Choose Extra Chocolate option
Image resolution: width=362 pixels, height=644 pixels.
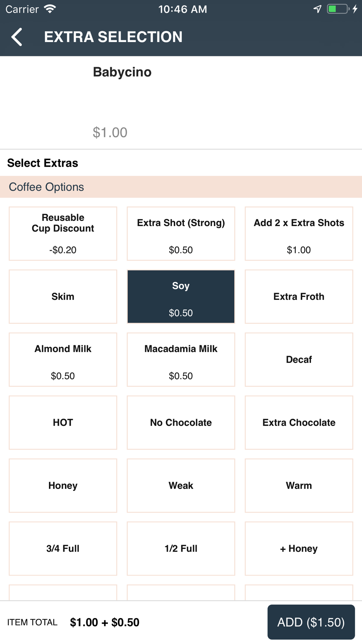tap(299, 423)
